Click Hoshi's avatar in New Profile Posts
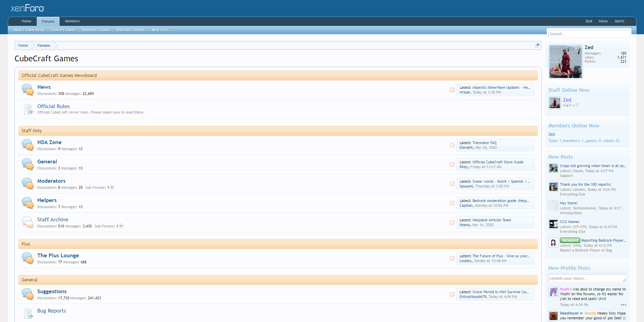The image size is (644, 322). (554, 292)
